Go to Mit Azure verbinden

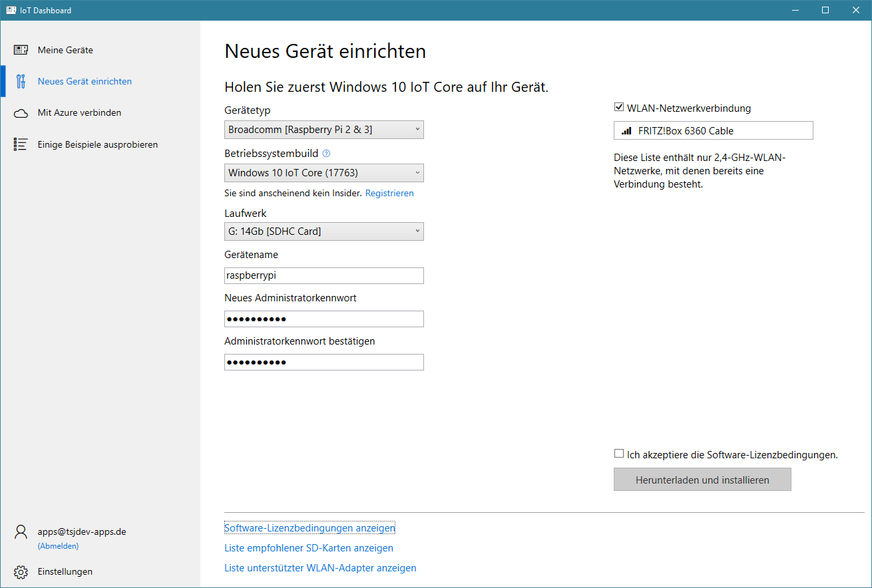click(x=79, y=113)
